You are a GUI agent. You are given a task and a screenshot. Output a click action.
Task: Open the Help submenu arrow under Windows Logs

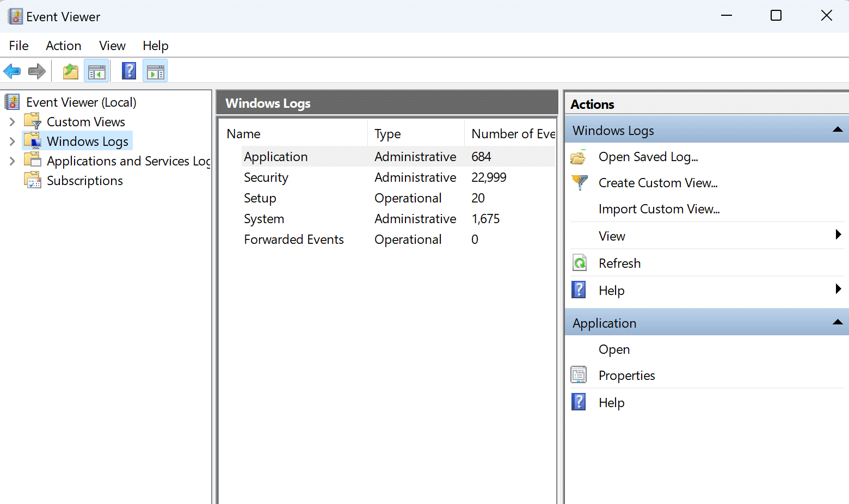tap(838, 289)
